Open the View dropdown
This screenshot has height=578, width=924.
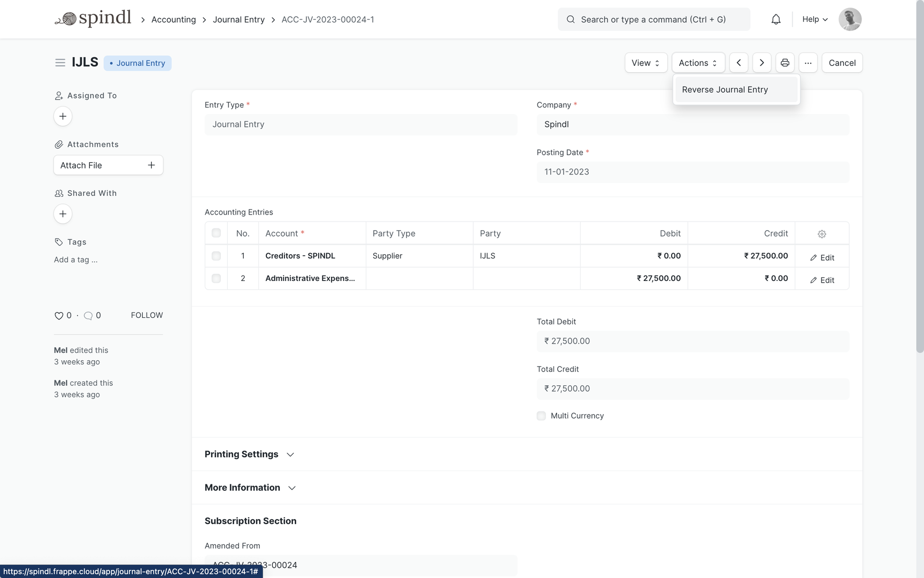point(645,63)
